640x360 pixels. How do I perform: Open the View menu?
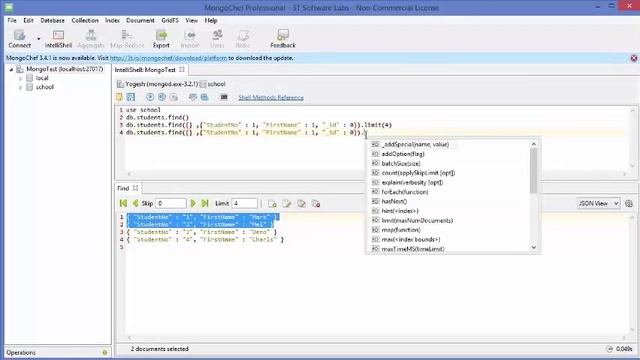tap(191, 20)
